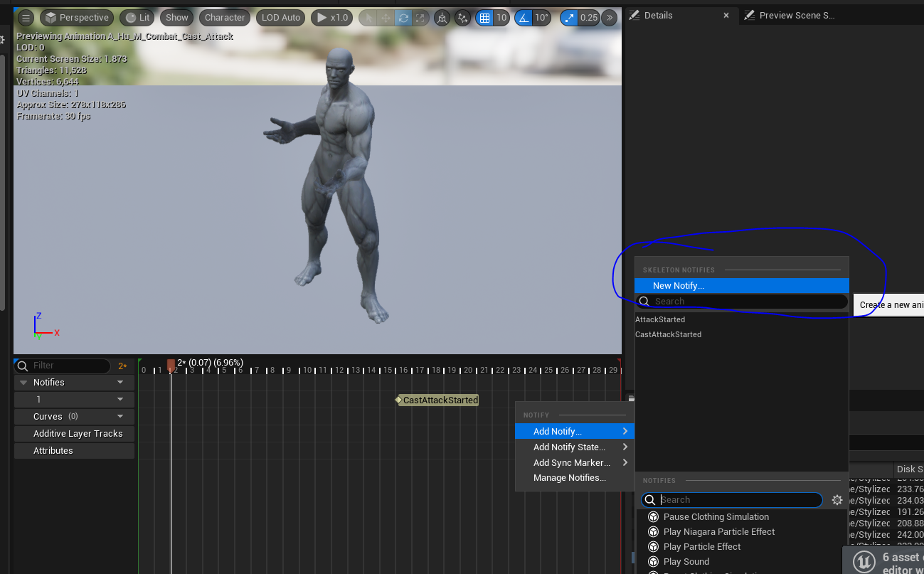
Task: Click the Unreal Engine logo in notification
Action: coord(864,561)
